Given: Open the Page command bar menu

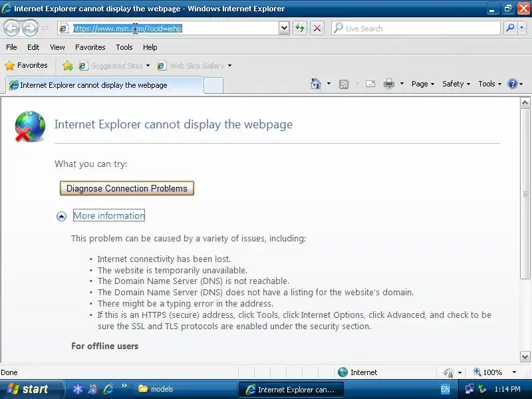Looking at the screenshot, I should (423, 84).
